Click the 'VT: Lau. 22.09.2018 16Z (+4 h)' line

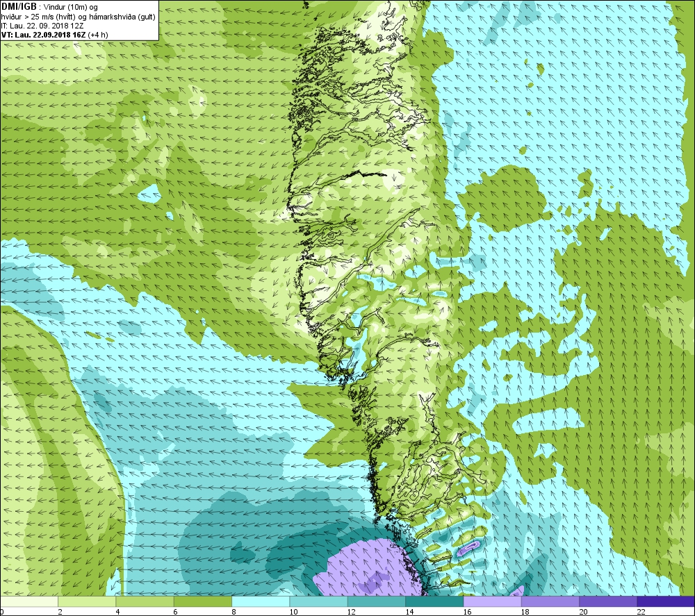click(54, 35)
